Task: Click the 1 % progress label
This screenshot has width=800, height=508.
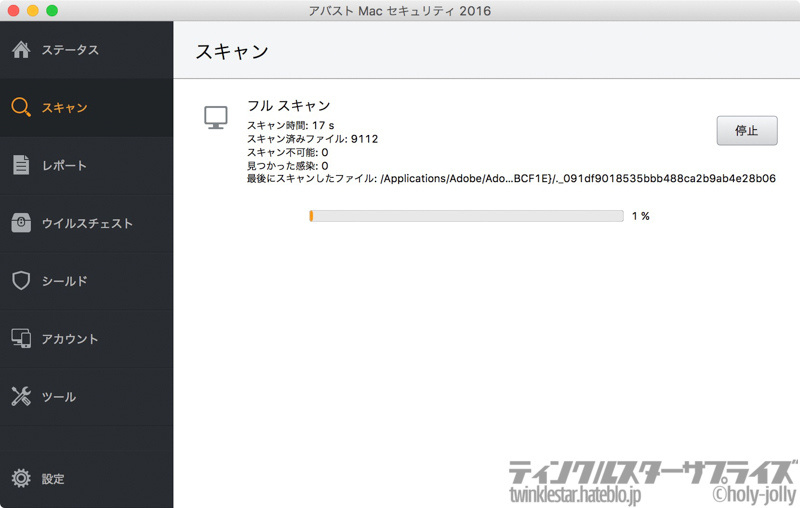Action: [x=641, y=216]
